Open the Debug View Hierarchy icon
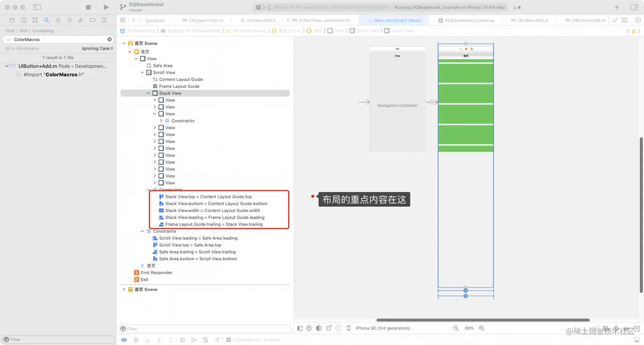The width and height of the screenshot is (644, 345). tap(182, 339)
